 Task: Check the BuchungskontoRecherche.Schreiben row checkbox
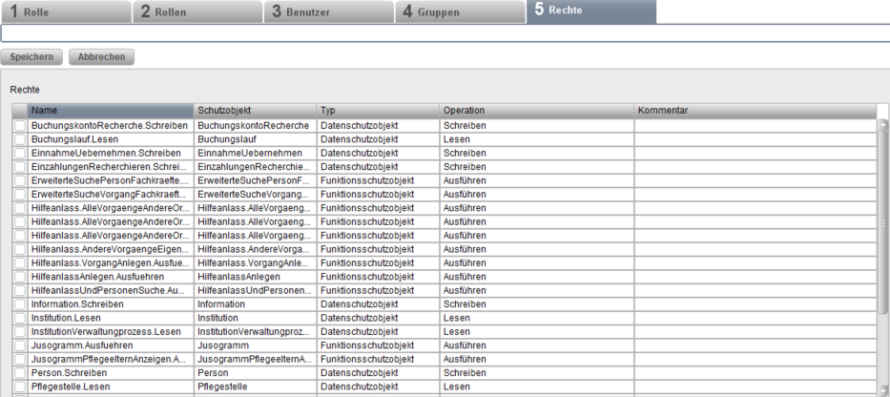(20, 125)
